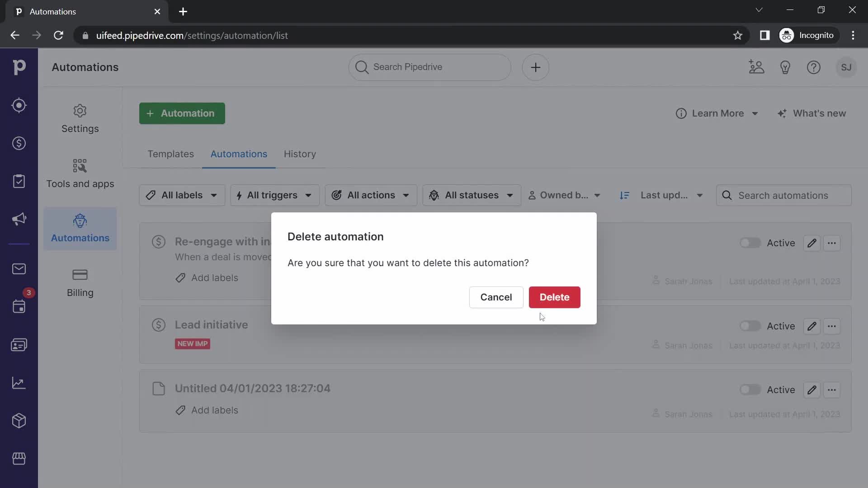This screenshot has width=868, height=488.
Task: Close the Automations browser tab
Action: click(x=157, y=12)
